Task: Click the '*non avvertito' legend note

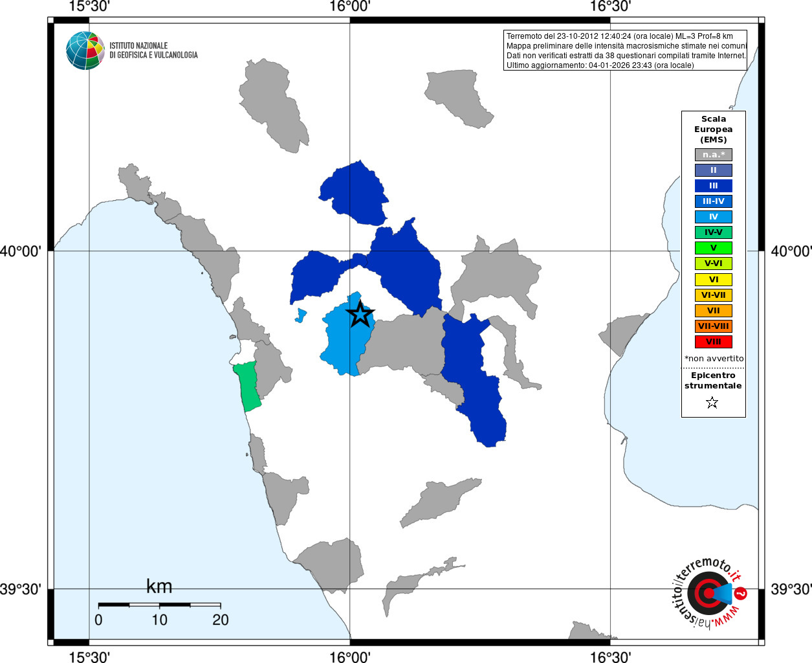Action: pyautogui.click(x=714, y=359)
